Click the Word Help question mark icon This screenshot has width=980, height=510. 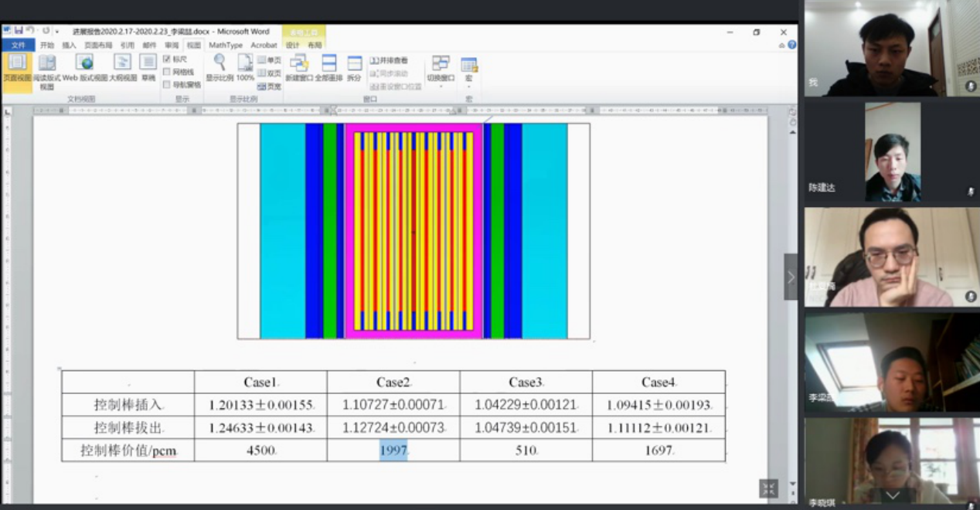[791, 45]
